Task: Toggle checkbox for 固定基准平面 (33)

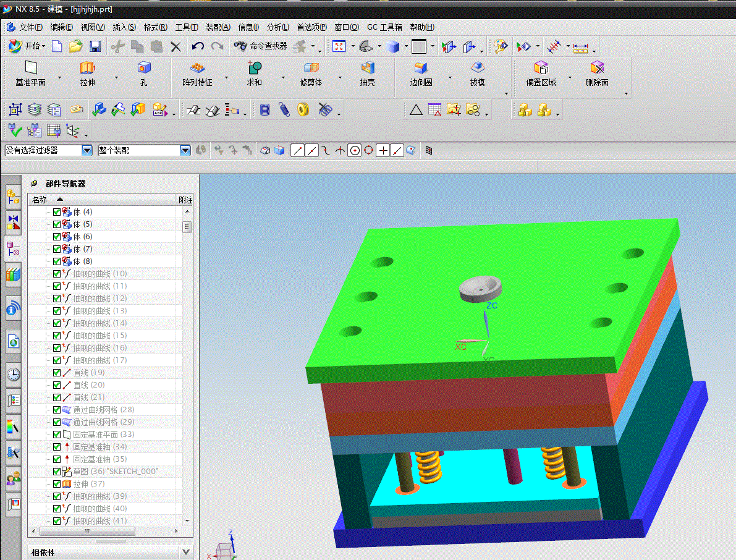Action: point(57,434)
